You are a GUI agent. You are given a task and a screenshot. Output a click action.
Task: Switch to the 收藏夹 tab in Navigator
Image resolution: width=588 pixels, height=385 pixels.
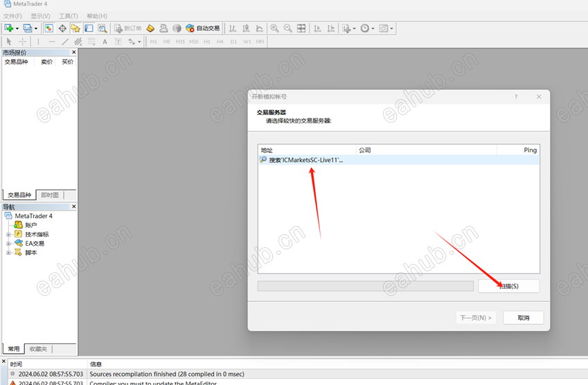(x=38, y=349)
